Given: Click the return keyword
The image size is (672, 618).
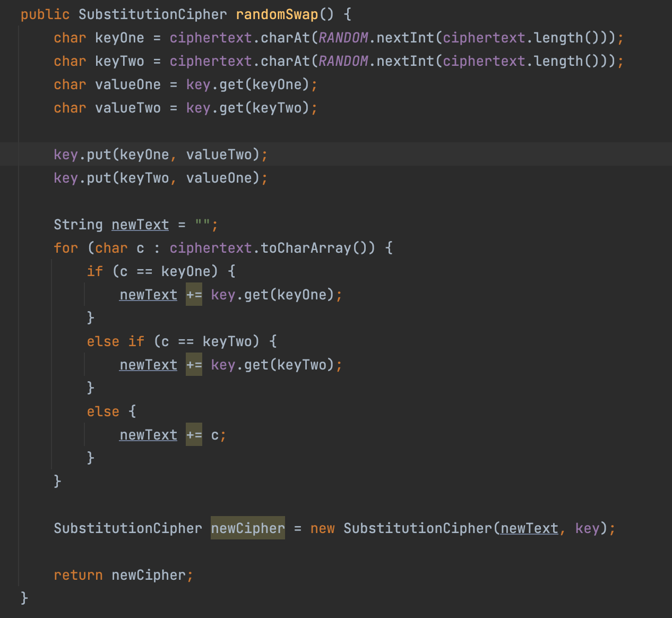Looking at the screenshot, I should click(x=78, y=575).
